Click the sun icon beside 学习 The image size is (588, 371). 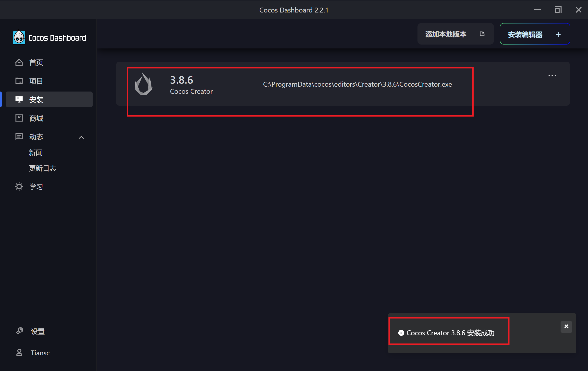[x=19, y=186]
